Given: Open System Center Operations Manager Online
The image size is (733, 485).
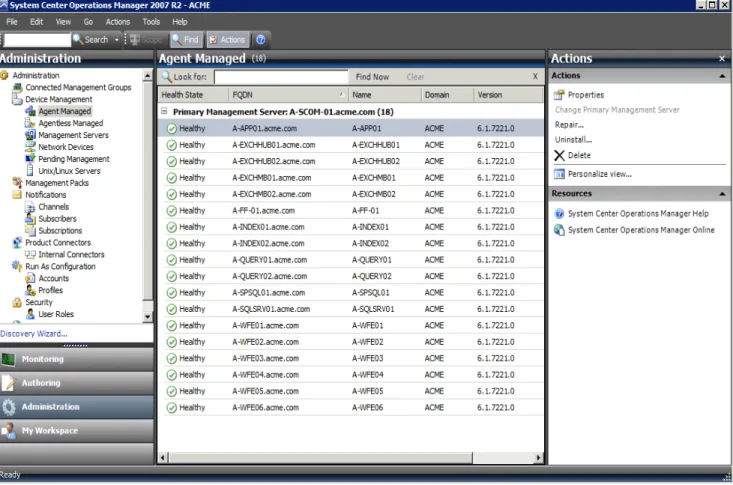Looking at the screenshot, I should point(641,230).
